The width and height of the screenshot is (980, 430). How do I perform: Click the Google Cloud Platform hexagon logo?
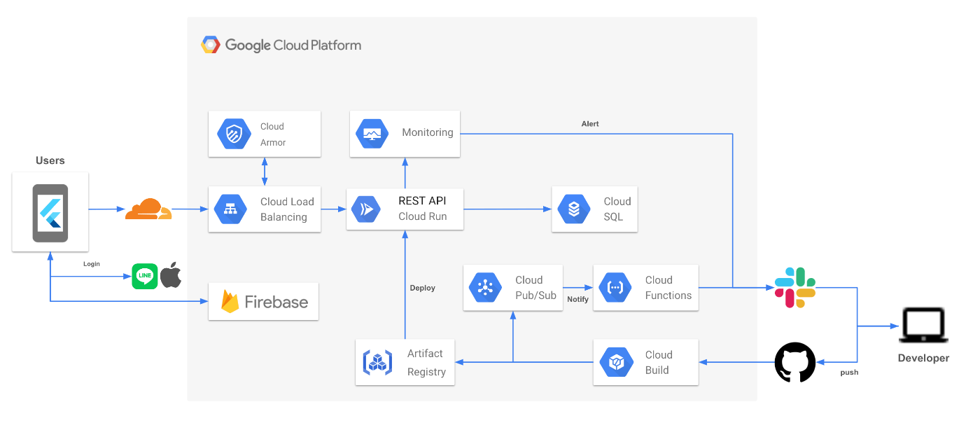pos(211,46)
